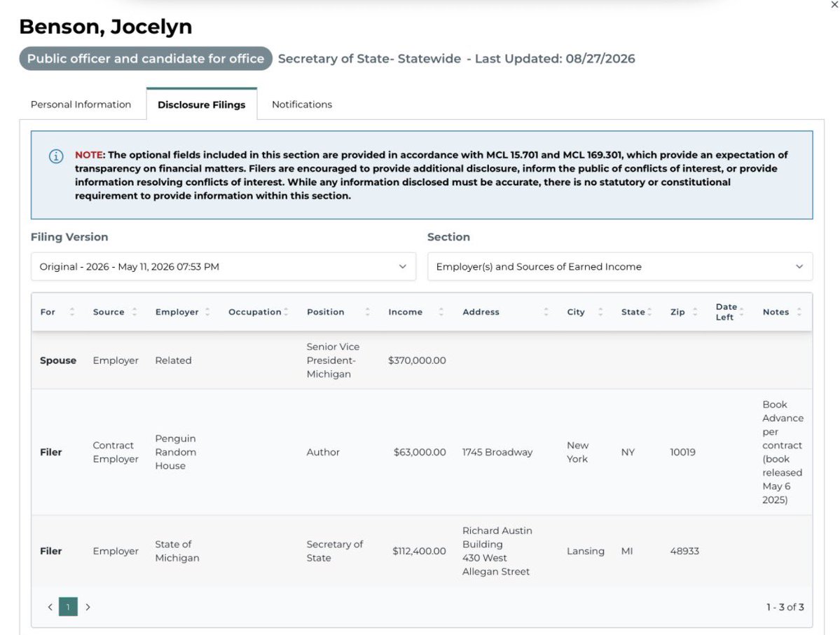The width and height of the screenshot is (840, 635).
Task: Sort table by the Source column
Action: (x=135, y=312)
